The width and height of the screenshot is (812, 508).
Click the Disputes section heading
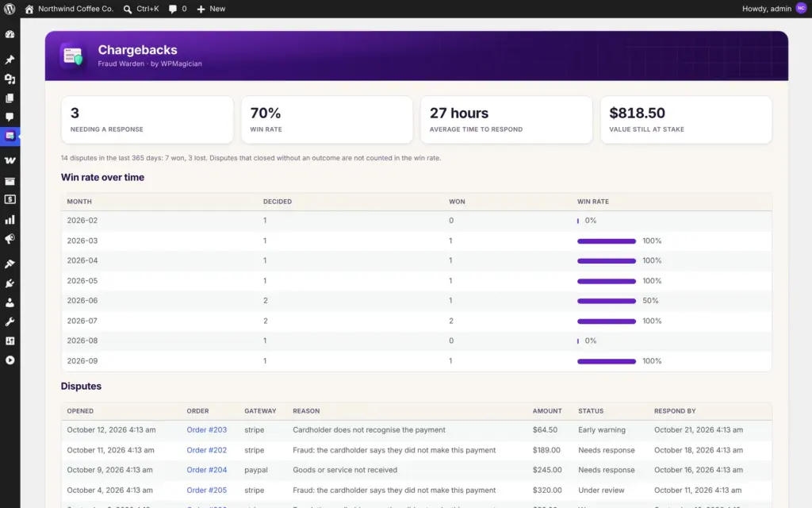[x=81, y=387]
